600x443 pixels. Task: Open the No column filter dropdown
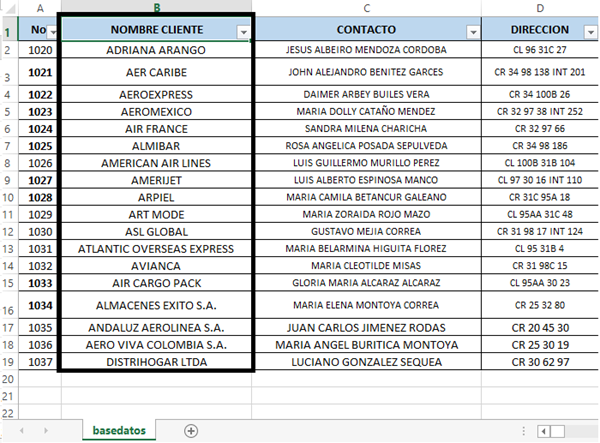[x=53, y=33]
